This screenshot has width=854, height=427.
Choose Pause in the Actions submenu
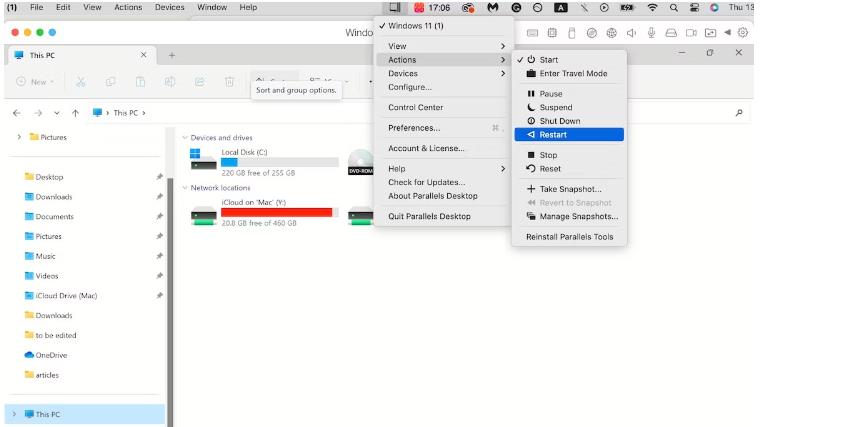pyautogui.click(x=569, y=94)
